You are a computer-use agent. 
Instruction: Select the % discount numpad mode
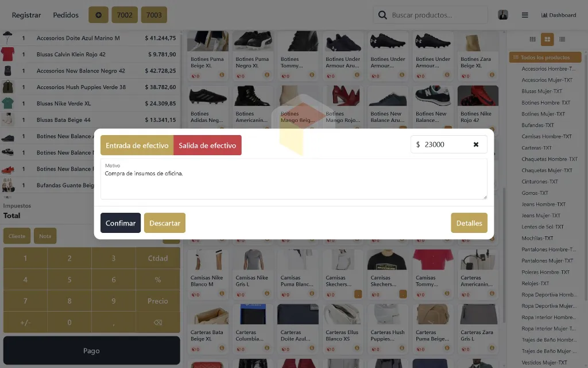point(158,280)
